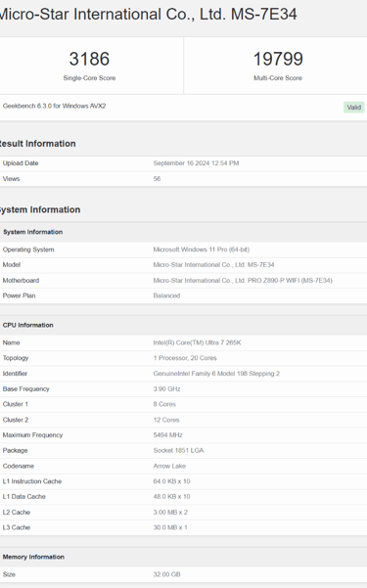Select GenuineIntel Family 6 Model 198 value
Screen dimensions: 367x588
[216, 374]
